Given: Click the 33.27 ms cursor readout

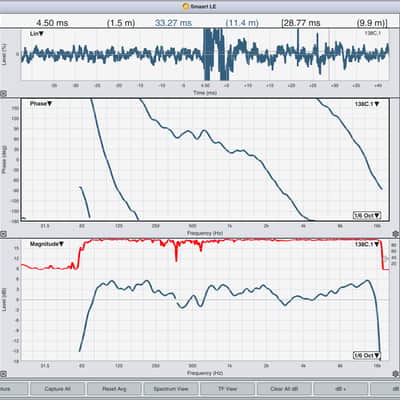Looking at the screenshot, I should coord(173,23).
